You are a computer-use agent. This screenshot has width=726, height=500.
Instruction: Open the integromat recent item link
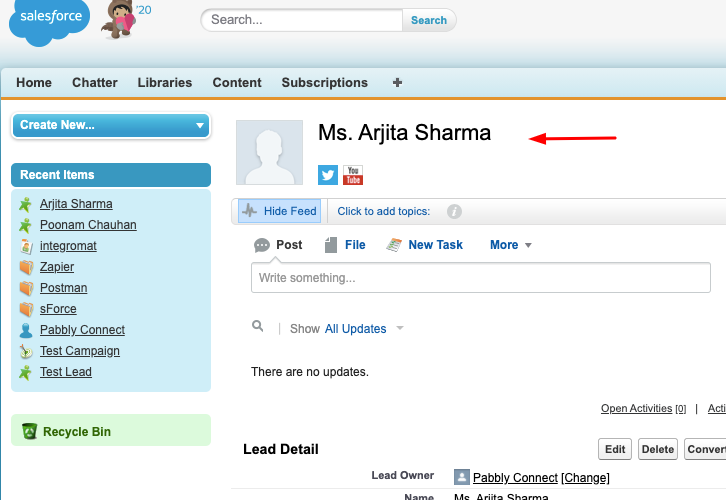(69, 246)
